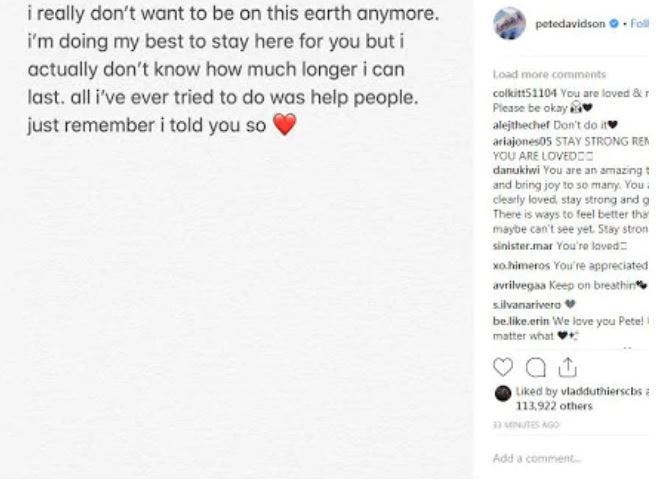Click the liker avatar beside 'Liked by'
The image size is (660, 482).
pos(503,393)
